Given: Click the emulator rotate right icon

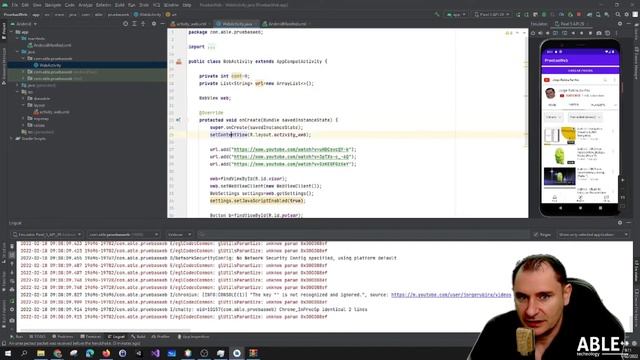Looking at the screenshot, I should click(x=564, y=33).
